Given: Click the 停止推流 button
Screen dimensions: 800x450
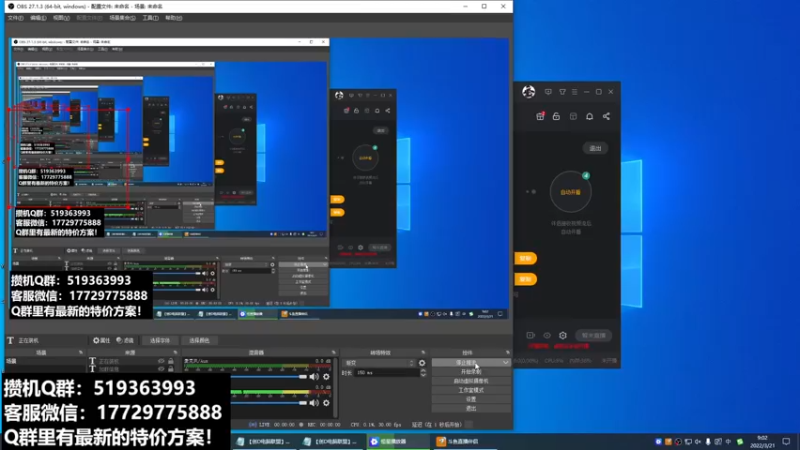Looking at the screenshot, I should 466,363.
